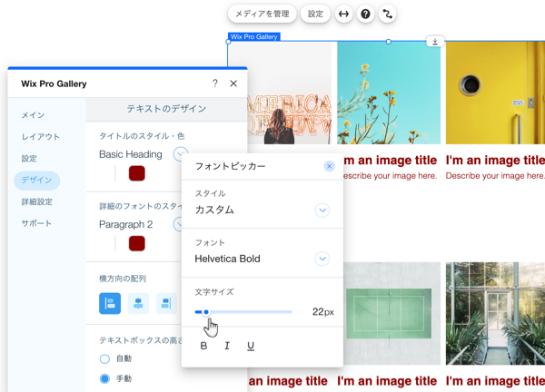Select the blue sky flowers gallery image

pos(389,93)
